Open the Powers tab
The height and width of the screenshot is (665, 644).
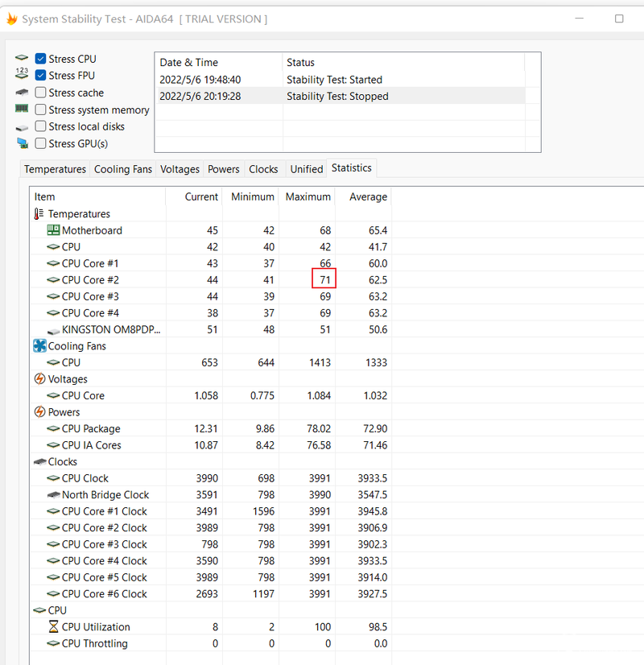click(x=224, y=169)
